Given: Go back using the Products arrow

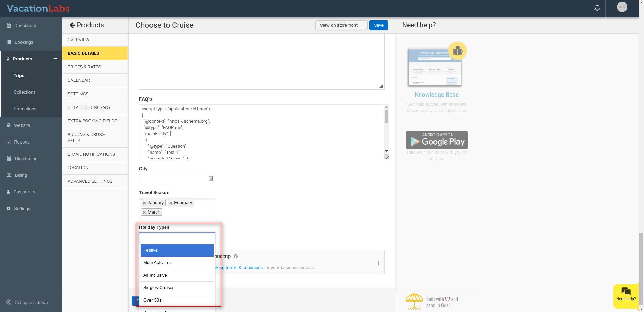Looking at the screenshot, I should click(72, 25).
